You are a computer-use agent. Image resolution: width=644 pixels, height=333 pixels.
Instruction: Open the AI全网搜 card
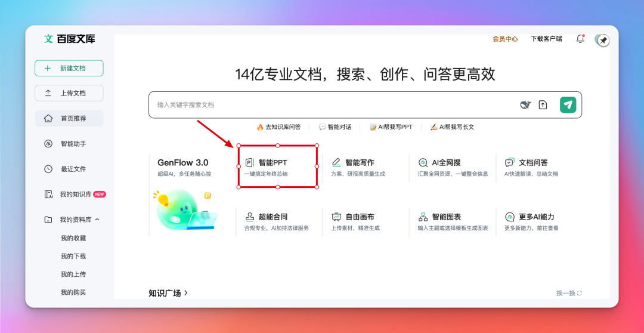[453, 167]
